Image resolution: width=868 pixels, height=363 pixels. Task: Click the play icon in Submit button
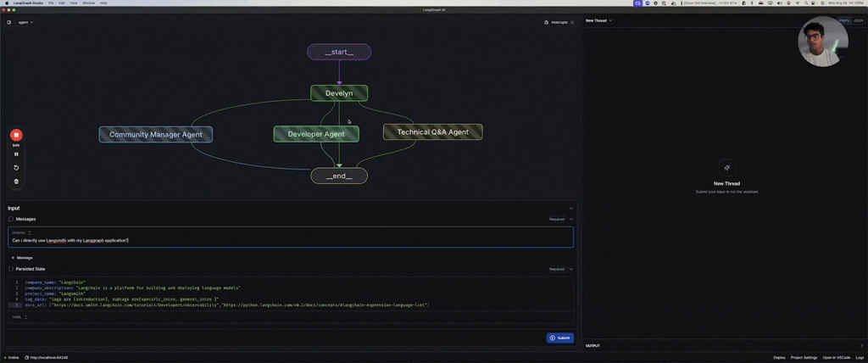[x=553, y=338]
